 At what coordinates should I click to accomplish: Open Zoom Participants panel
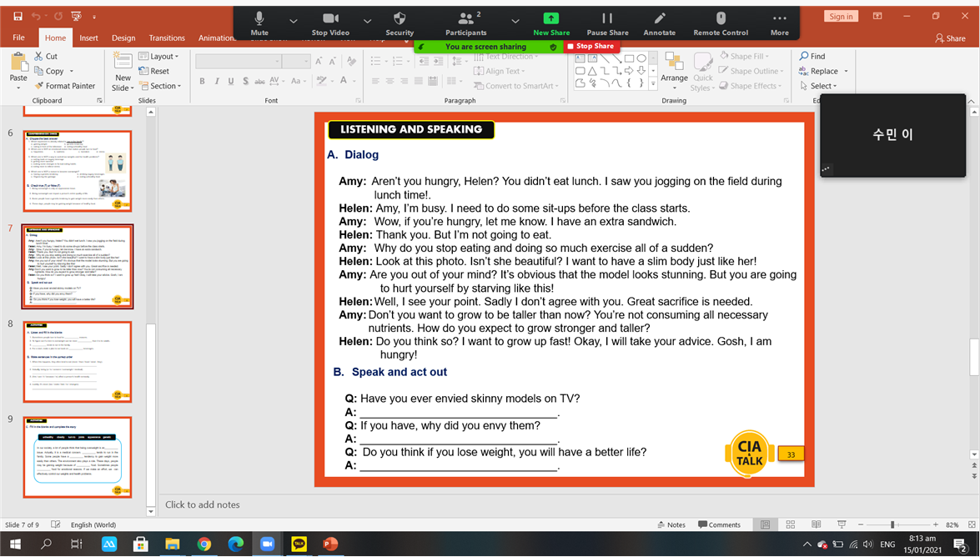pyautogui.click(x=465, y=23)
